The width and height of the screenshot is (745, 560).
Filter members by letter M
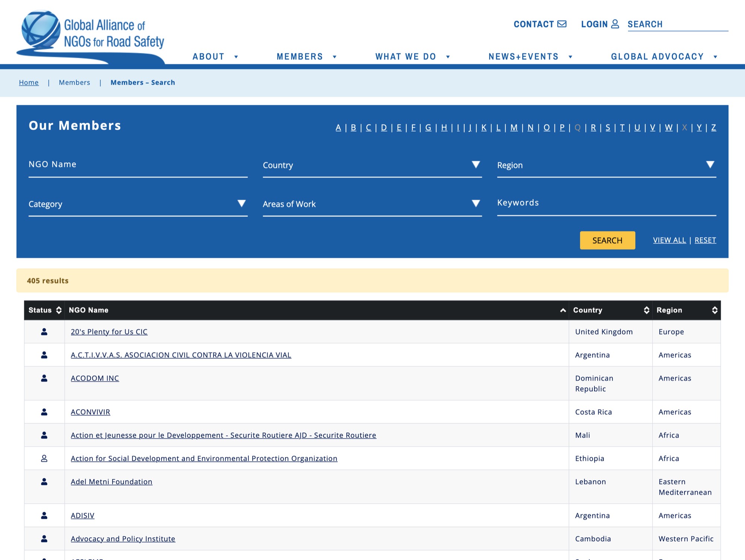(x=514, y=127)
